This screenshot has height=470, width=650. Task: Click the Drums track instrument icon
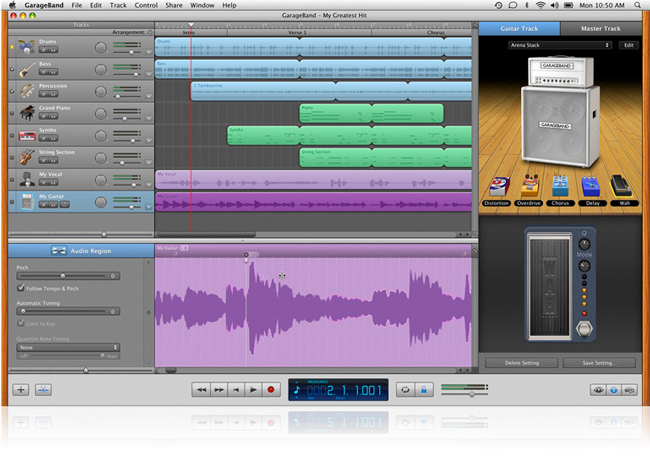[27, 47]
